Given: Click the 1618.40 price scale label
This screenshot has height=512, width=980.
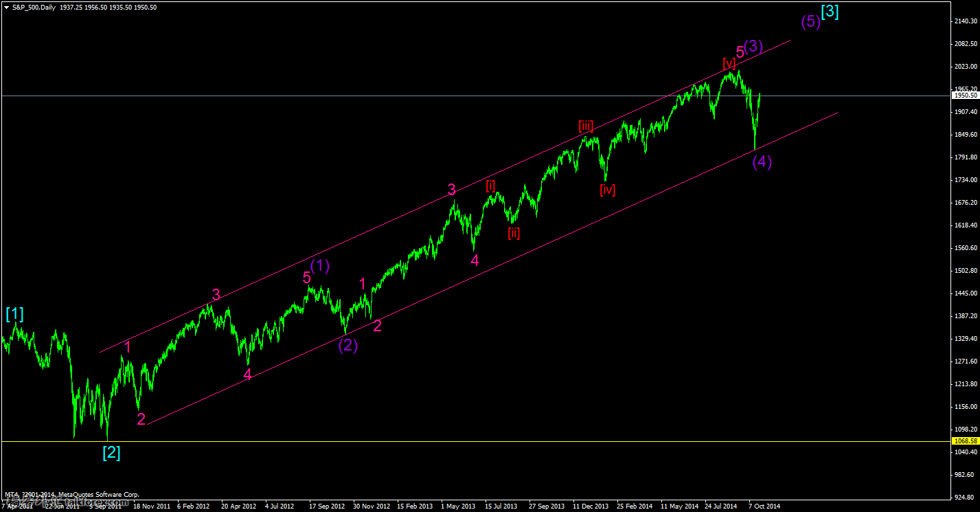Looking at the screenshot, I should tap(964, 225).
